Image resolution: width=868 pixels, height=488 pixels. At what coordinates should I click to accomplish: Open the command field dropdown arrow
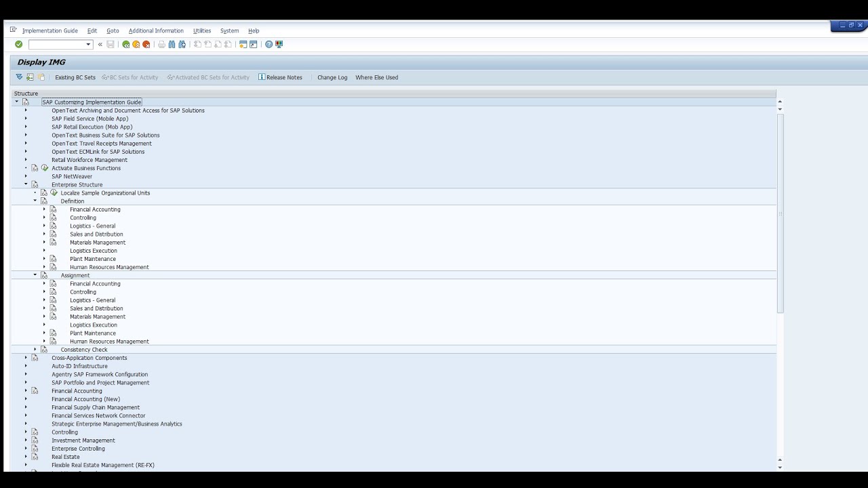88,45
